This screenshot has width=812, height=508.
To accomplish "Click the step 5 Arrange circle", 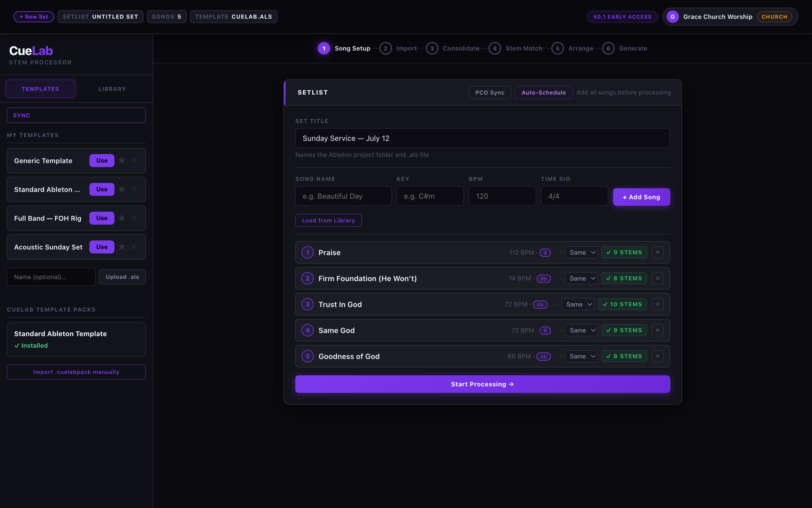I will pos(558,48).
